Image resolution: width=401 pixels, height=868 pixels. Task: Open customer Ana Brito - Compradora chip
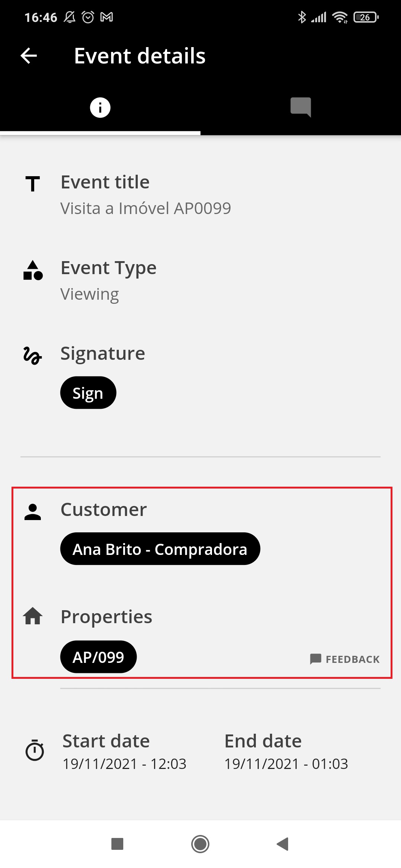160,549
